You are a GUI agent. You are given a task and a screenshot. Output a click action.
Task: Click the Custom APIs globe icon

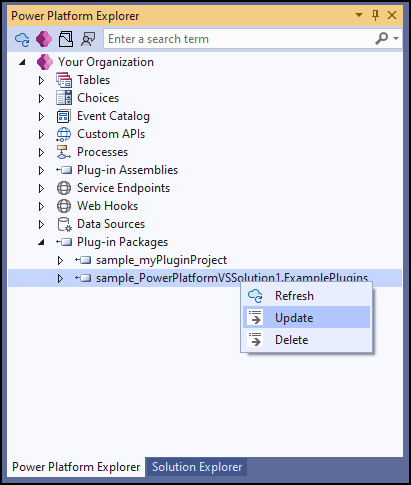(x=63, y=134)
